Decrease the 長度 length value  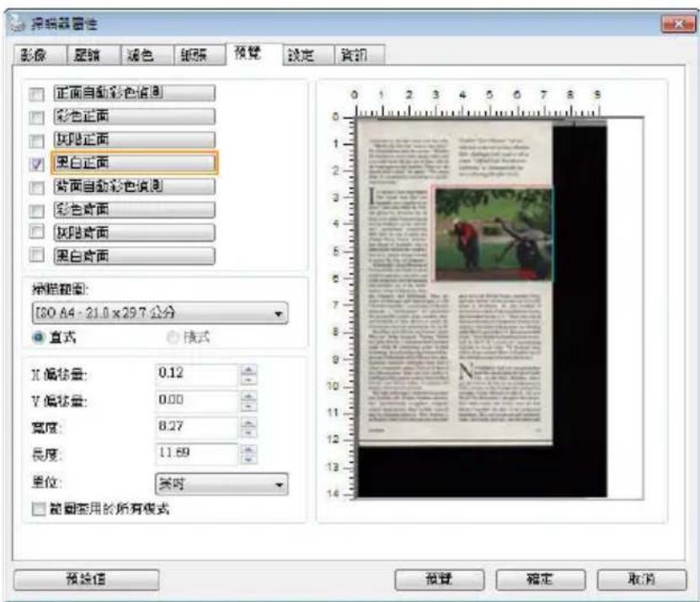pyautogui.click(x=248, y=459)
